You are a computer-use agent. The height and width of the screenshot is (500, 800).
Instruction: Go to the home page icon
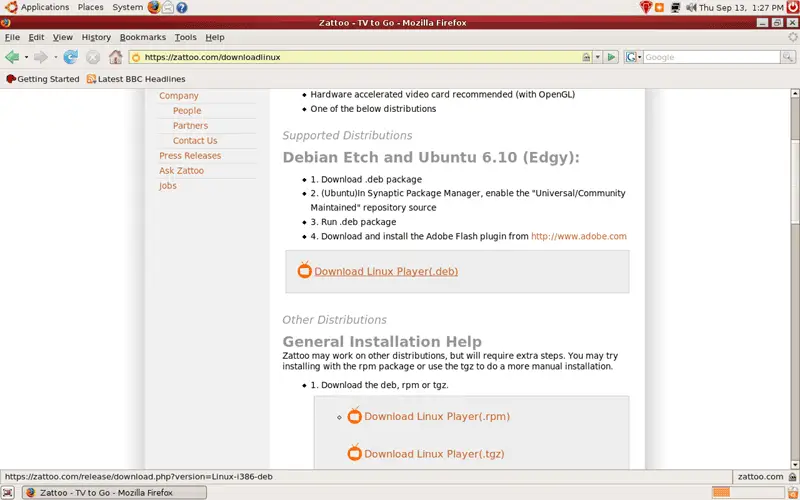point(116,57)
